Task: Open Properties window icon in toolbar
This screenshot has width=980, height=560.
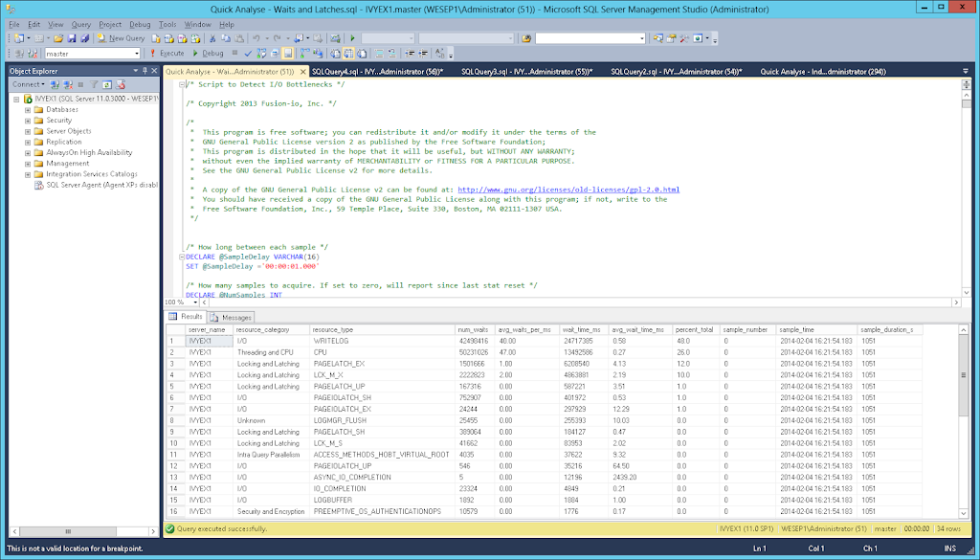Action: 672,38
